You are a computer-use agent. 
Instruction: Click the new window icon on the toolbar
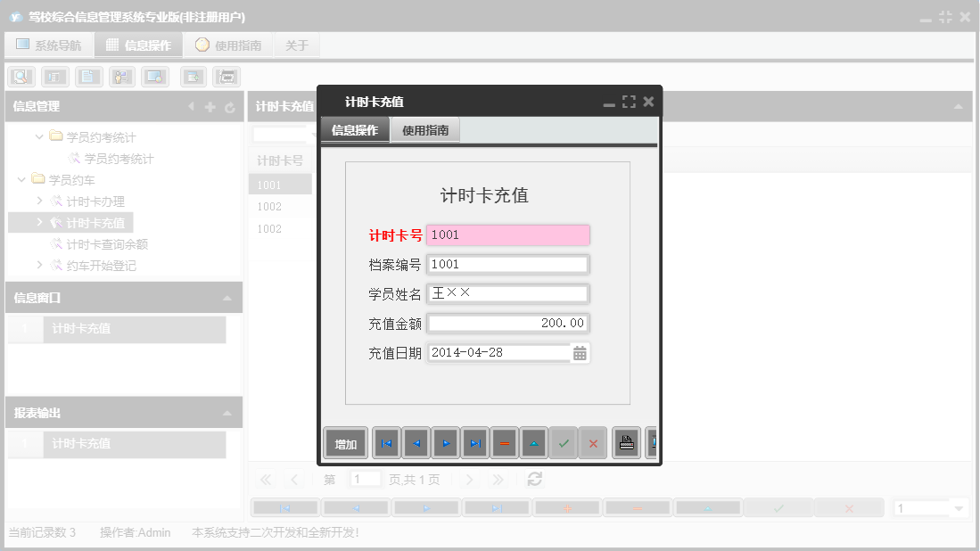(x=193, y=77)
